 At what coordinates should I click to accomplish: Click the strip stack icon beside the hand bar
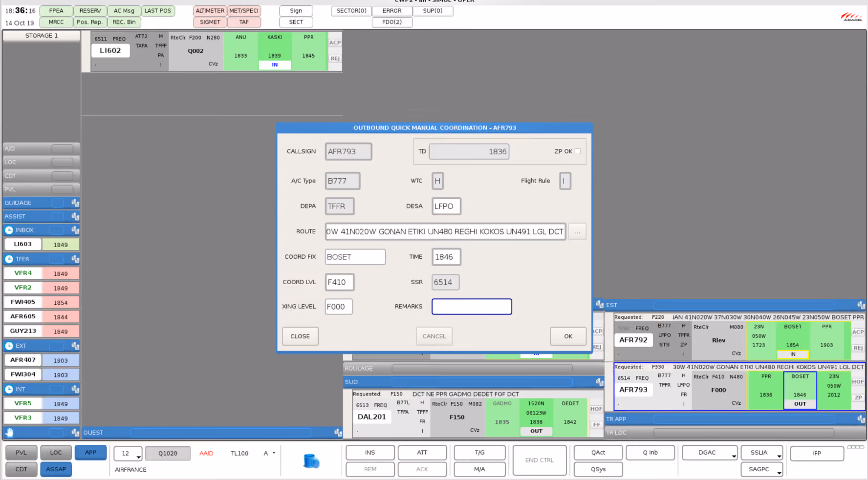click(75, 432)
